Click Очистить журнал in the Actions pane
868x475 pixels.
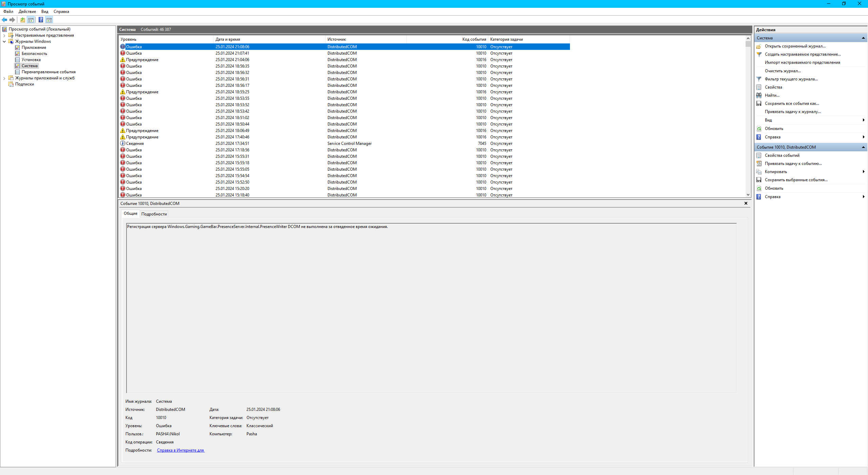click(783, 71)
